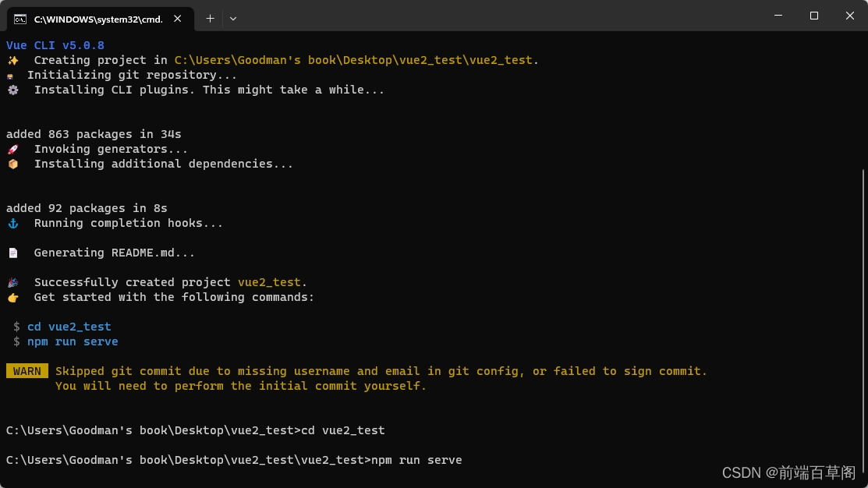The width and height of the screenshot is (868, 488).
Task: Select the C:\WINDOWS\system32\cmd. tab
Action: click(x=100, y=19)
